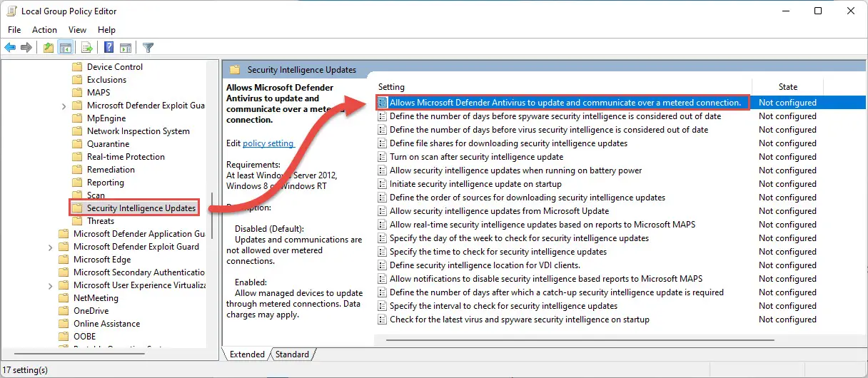The image size is (868, 378).
Task: Select Scan tree folder
Action: point(96,195)
